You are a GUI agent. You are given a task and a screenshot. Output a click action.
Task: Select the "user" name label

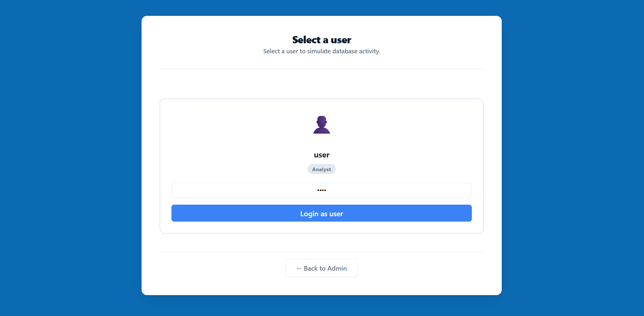pos(321,155)
